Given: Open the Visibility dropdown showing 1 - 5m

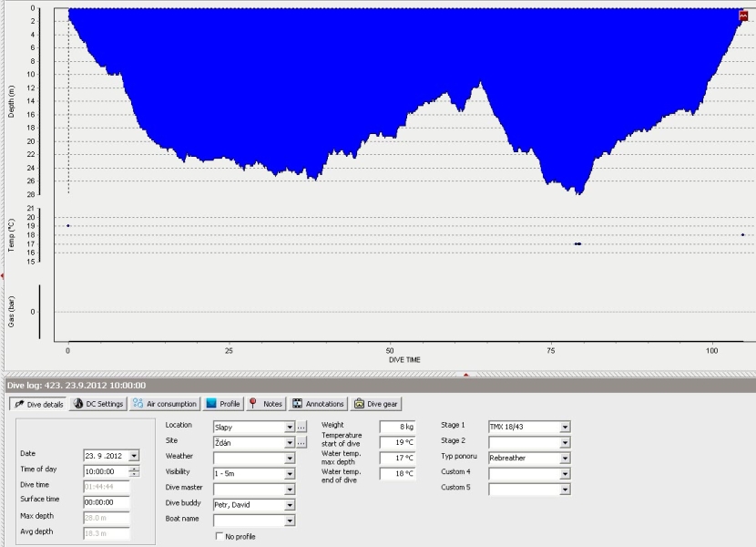Looking at the screenshot, I should point(290,474).
